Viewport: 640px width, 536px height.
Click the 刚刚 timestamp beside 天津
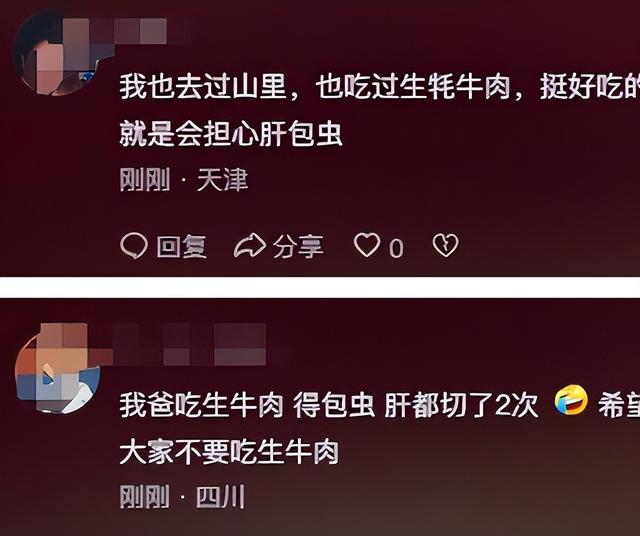tap(145, 180)
